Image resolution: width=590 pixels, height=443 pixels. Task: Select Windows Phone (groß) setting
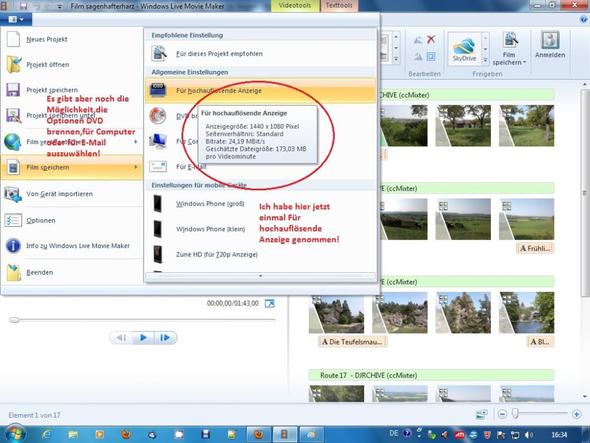260,204
